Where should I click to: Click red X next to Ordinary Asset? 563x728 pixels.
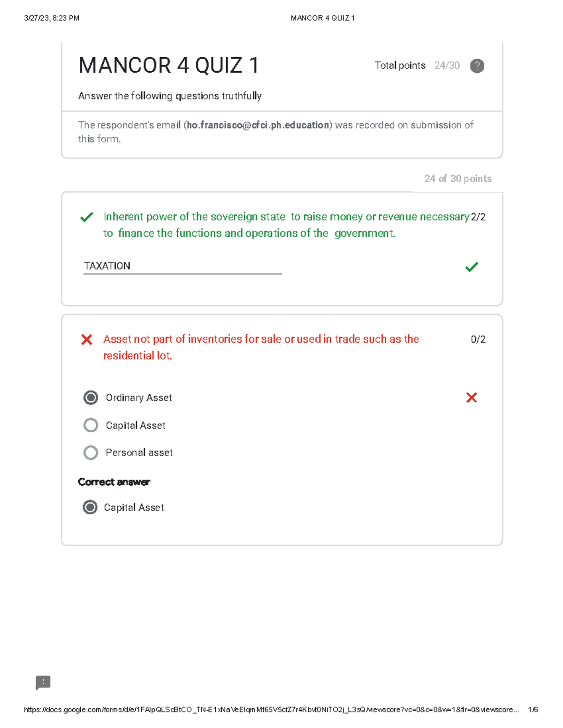point(472,398)
